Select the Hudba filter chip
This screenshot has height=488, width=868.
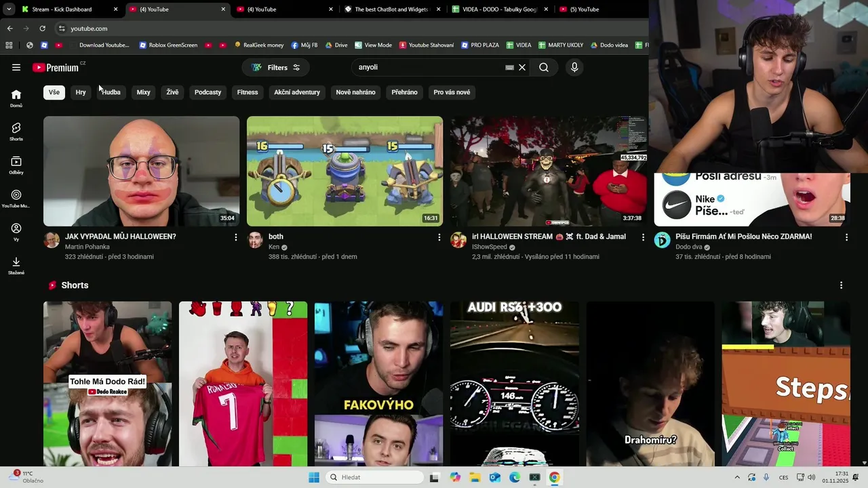click(111, 92)
